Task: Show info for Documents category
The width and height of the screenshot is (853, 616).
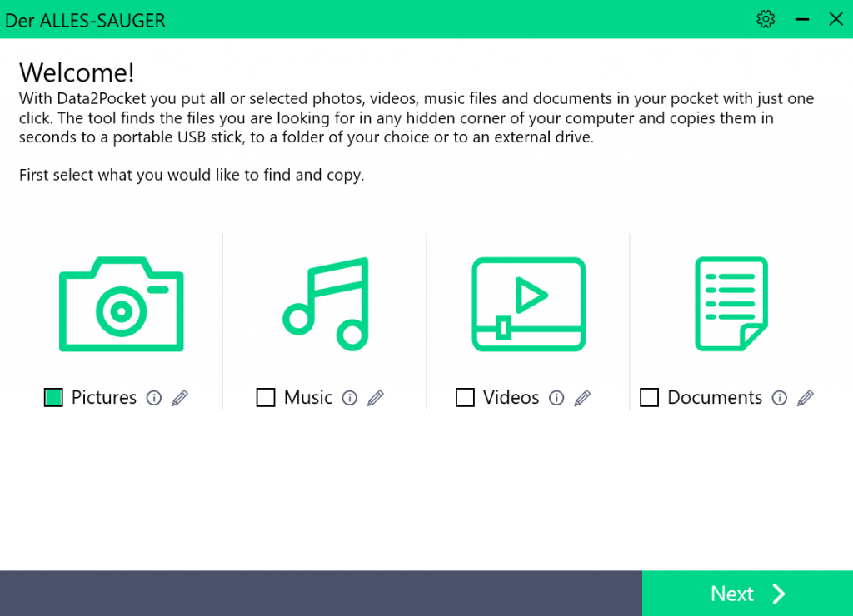Action: [x=779, y=398]
